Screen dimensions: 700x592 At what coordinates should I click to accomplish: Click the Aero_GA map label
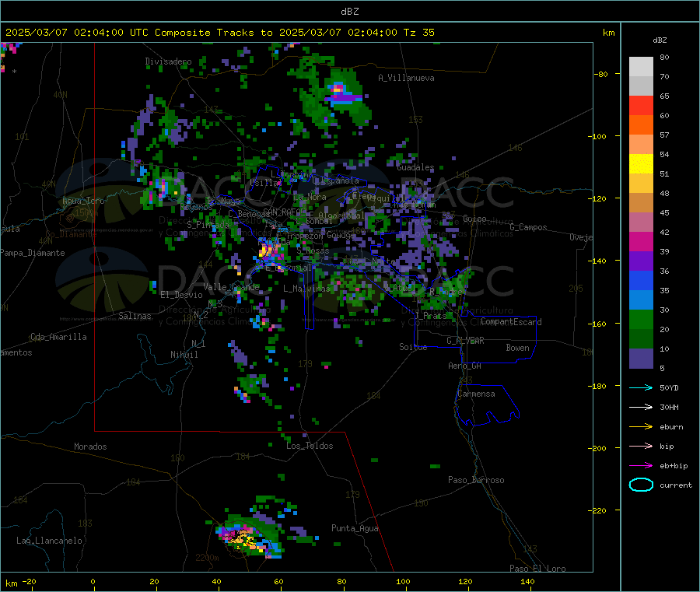click(x=464, y=366)
